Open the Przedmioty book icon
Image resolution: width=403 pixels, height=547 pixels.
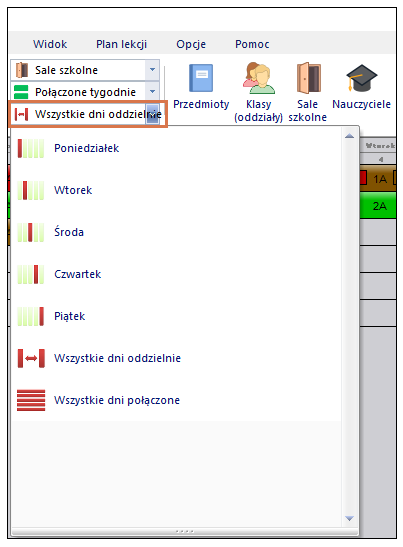pos(201,78)
